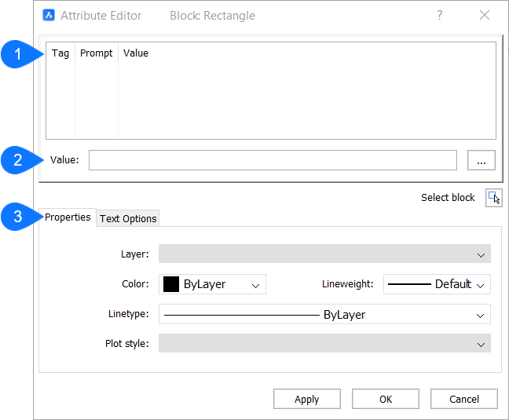Open the ellipsis browse button beside Value
This screenshot has height=420, width=509.
481,160
